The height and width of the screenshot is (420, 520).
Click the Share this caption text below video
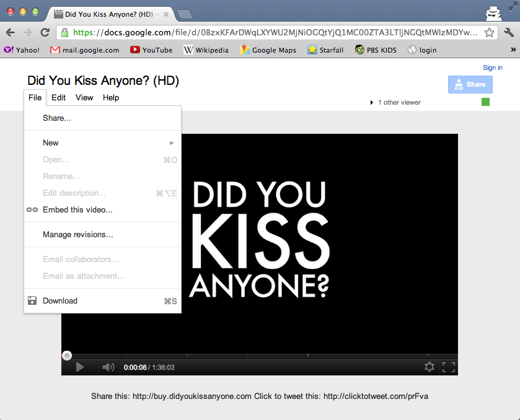point(260,396)
